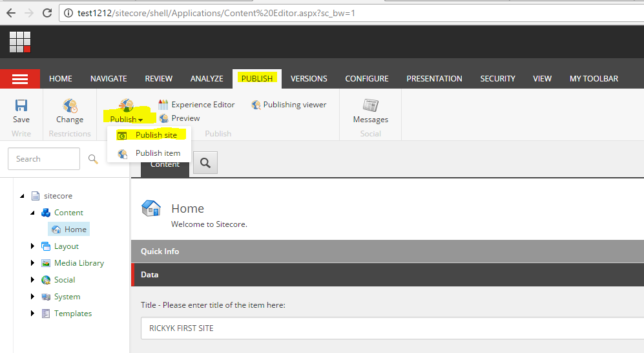Click the search tab magnifier button
The height and width of the screenshot is (353, 644).
pos(205,163)
